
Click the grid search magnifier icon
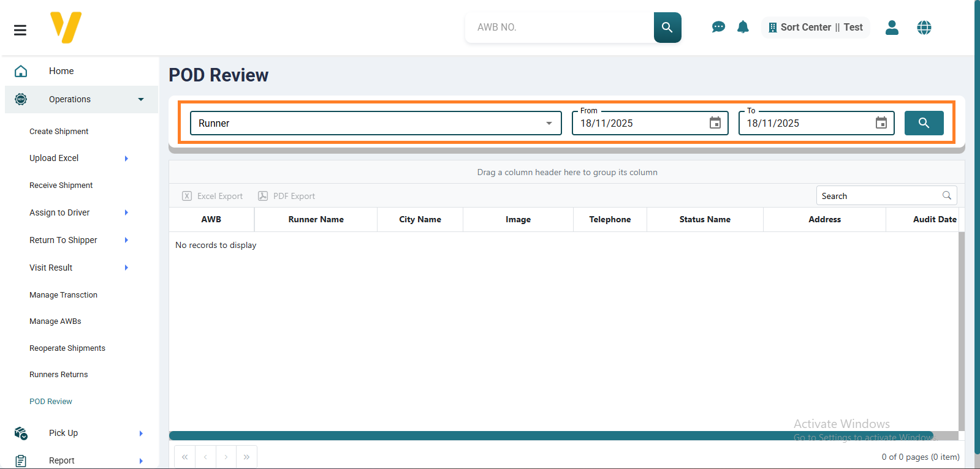[947, 195]
